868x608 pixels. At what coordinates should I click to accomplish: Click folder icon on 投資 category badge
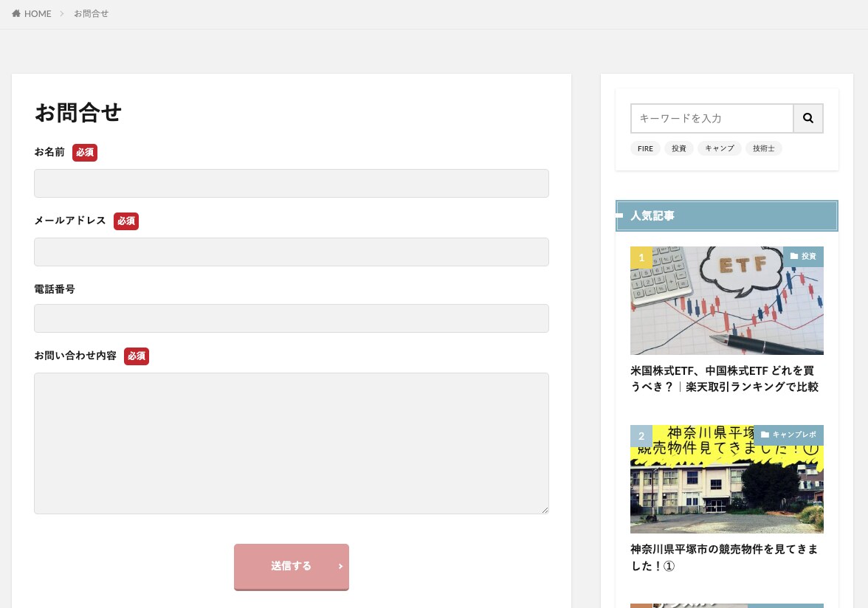794,256
